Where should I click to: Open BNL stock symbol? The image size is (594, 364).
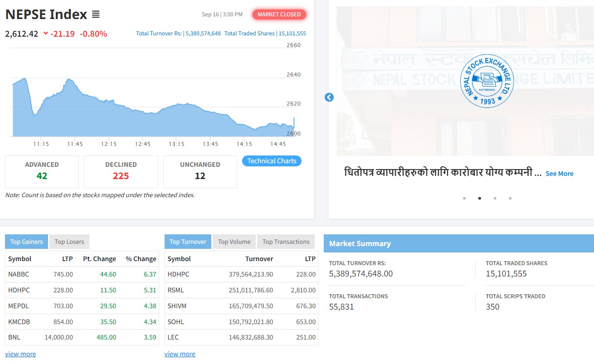pyautogui.click(x=14, y=337)
